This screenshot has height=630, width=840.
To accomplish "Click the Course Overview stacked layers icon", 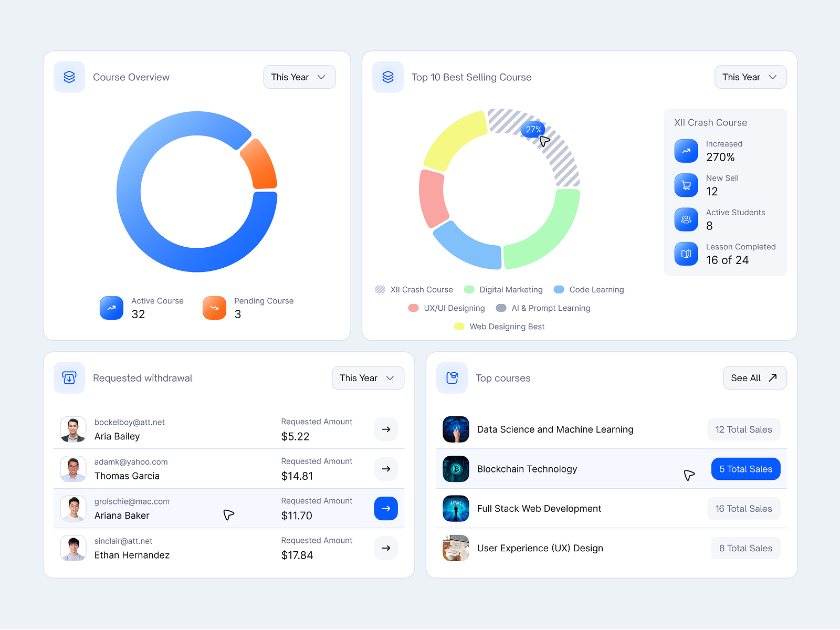I will tap(69, 77).
